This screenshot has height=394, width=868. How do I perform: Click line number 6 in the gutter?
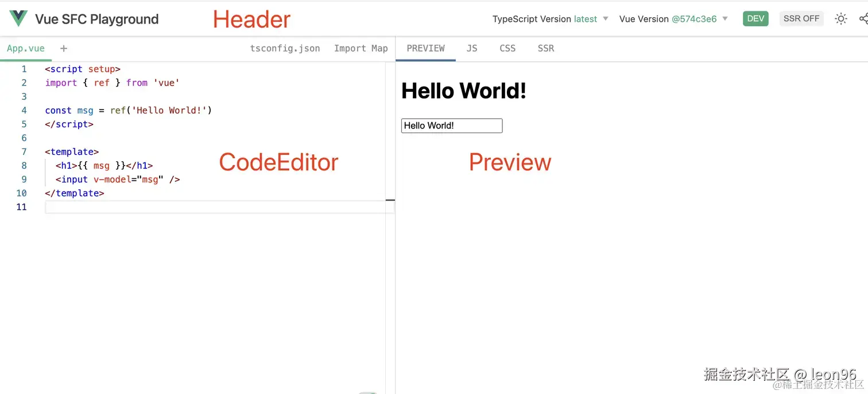point(24,138)
